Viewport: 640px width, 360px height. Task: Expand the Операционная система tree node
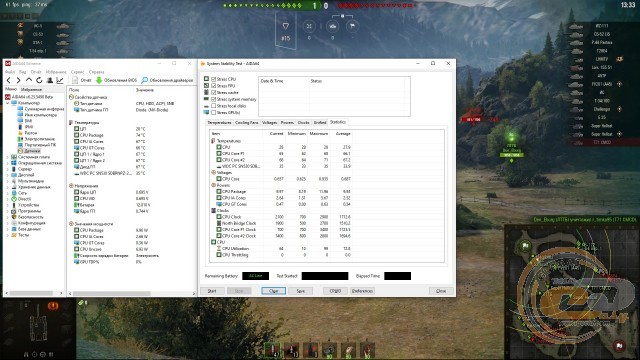click(7, 163)
